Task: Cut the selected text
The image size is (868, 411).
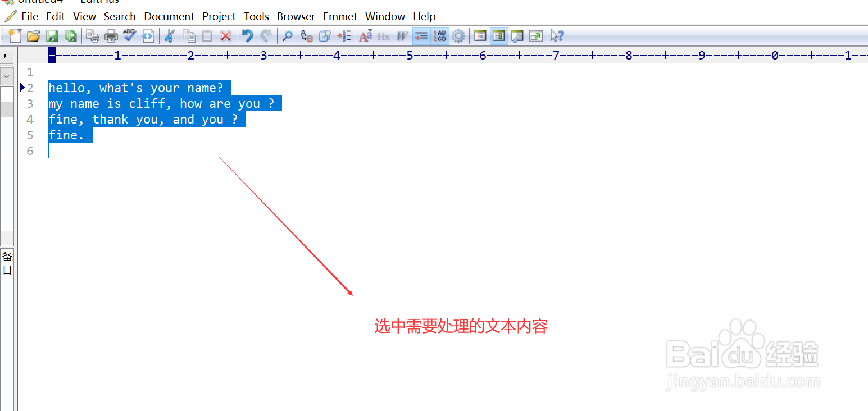Action: 169,35
